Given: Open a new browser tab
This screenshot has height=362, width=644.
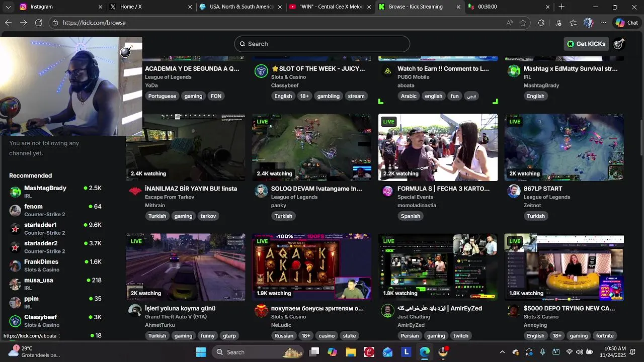Looking at the screenshot, I should (561, 7).
